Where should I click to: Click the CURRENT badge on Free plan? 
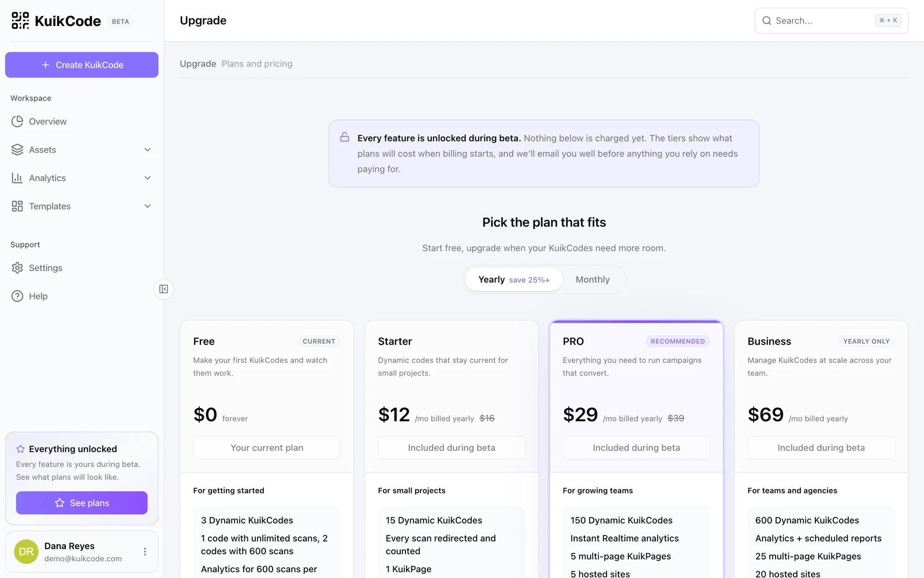click(x=319, y=342)
